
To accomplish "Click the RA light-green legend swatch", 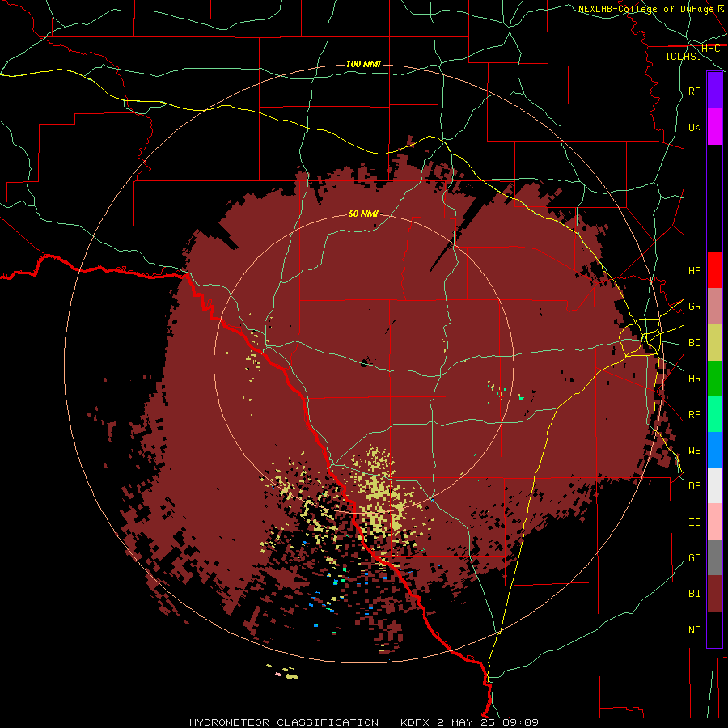I will pyautogui.click(x=714, y=414).
